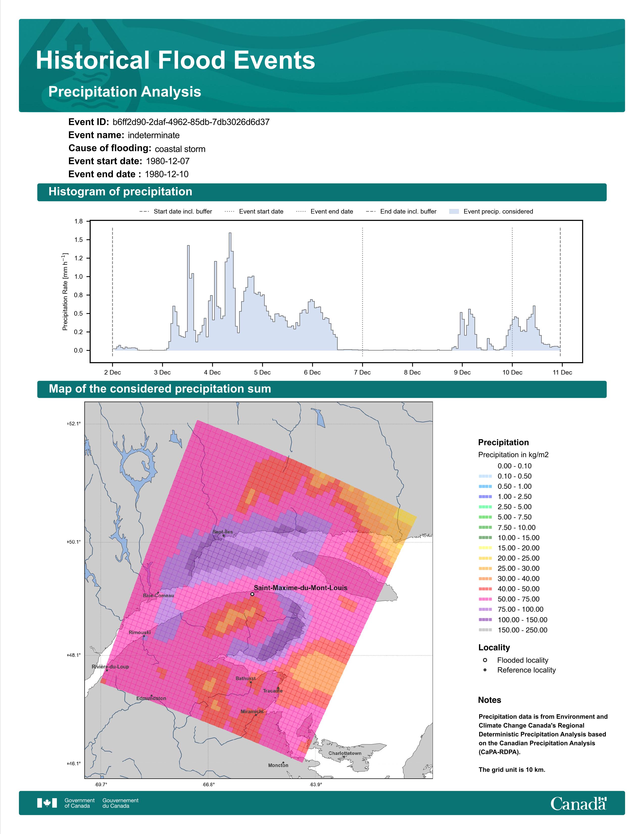Click the grid unit is 10 km note
This screenshot has height=834, width=644.
512,770
